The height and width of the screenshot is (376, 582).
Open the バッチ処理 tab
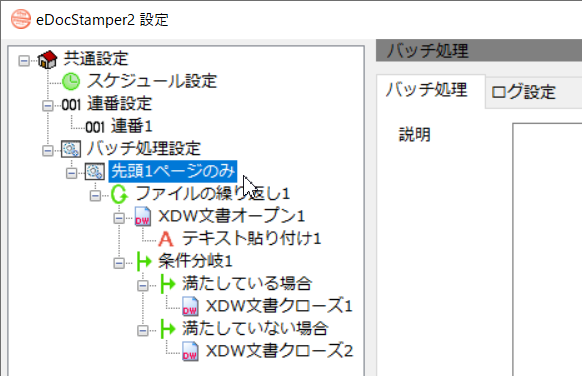[426, 90]
